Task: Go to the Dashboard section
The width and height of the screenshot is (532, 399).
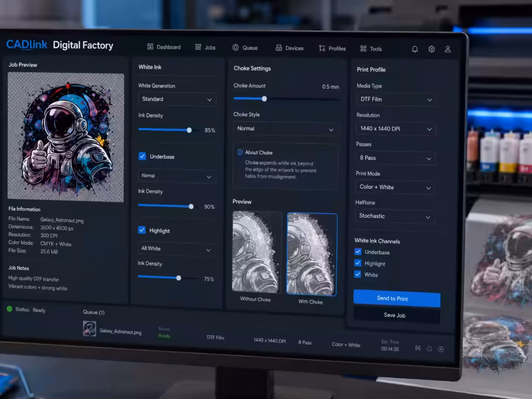Action: point(164,47)
